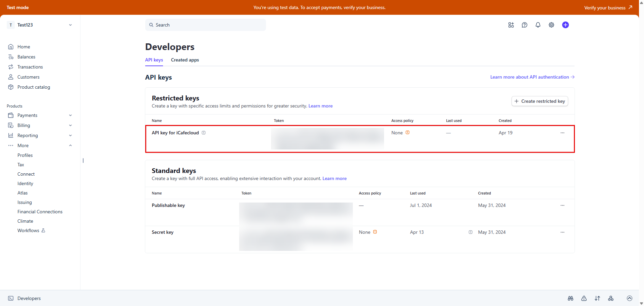
Task: Click the settings gear icon
Action: 551,25
